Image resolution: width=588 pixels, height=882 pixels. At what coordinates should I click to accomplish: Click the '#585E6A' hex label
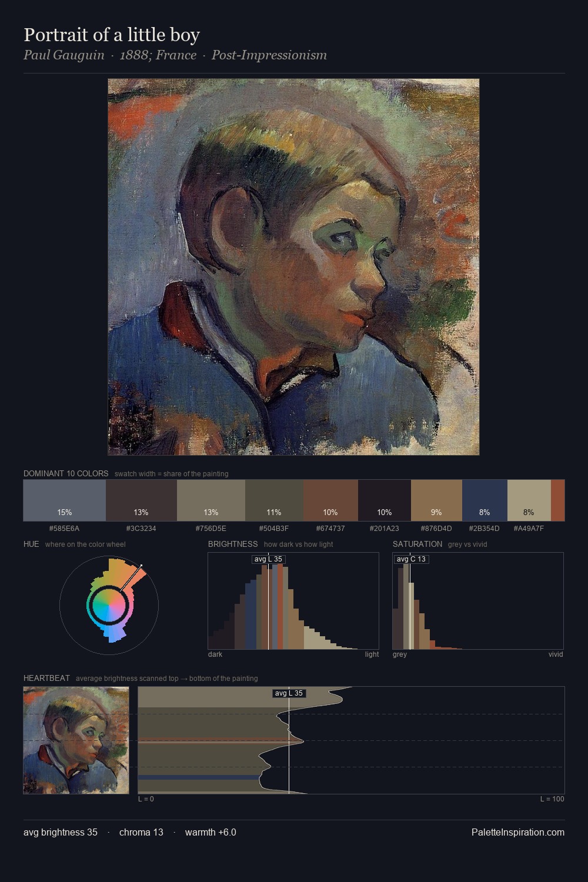[x=65, y=528]
